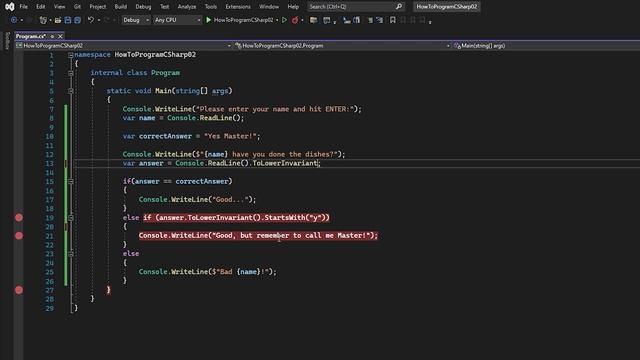Expand the startup project dropdown arrow
Screen dimensions: 640x360
point(277,20)
